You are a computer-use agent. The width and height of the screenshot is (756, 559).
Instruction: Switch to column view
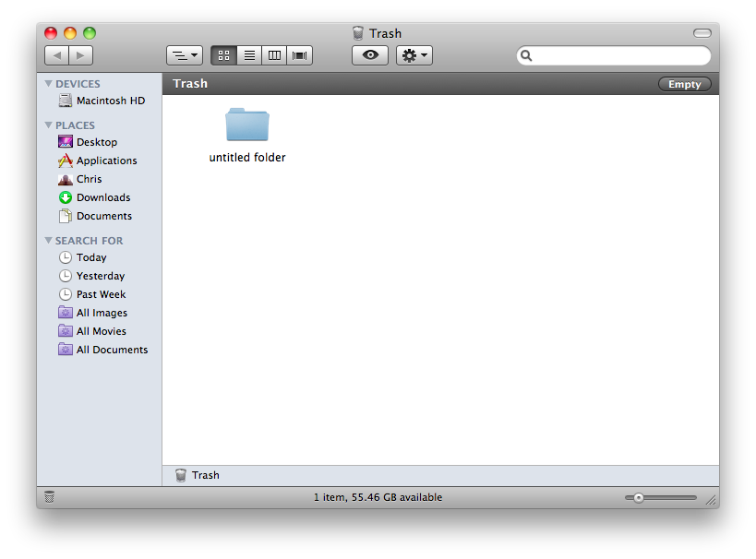(274, 55)
